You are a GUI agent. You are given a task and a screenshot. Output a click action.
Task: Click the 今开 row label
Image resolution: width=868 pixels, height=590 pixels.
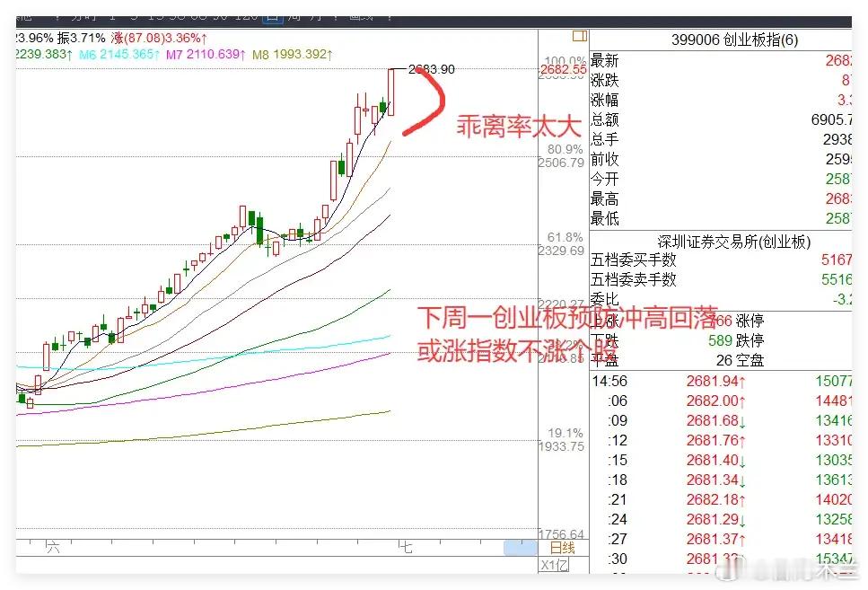604,179
